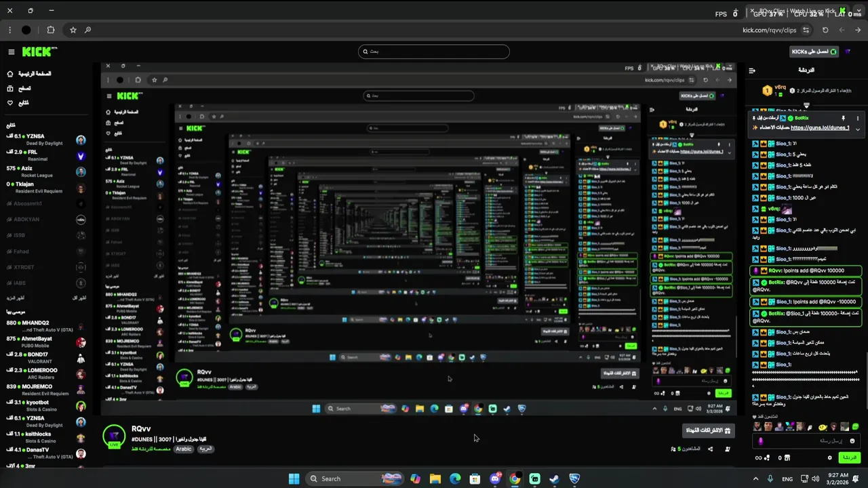Click YZNSA channel avatar in Following list

(81, 140)
